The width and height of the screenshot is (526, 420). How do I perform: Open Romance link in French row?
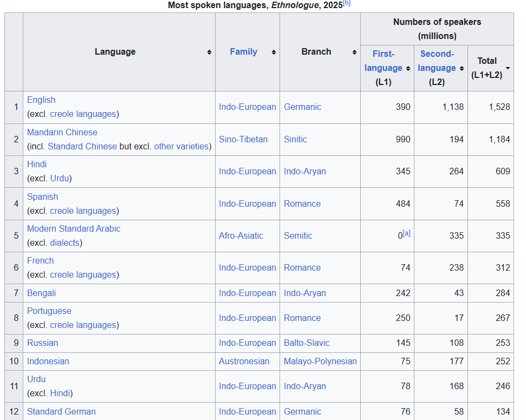pyautogui.click(x=302, y=267)
